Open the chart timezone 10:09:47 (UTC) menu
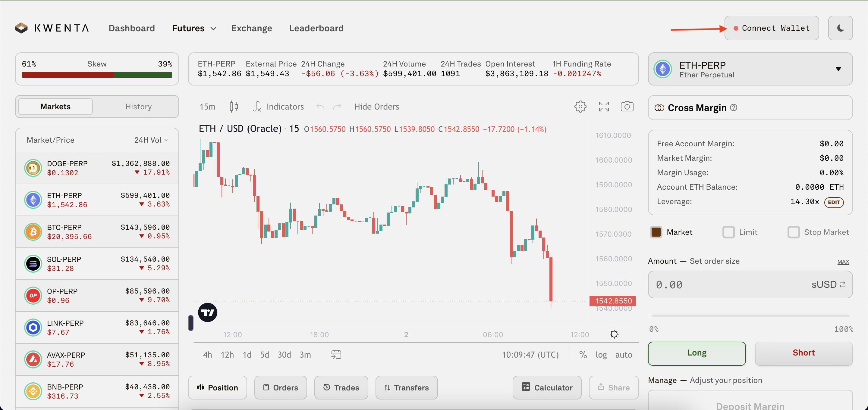The image size is (868, 410). point(530,355)
